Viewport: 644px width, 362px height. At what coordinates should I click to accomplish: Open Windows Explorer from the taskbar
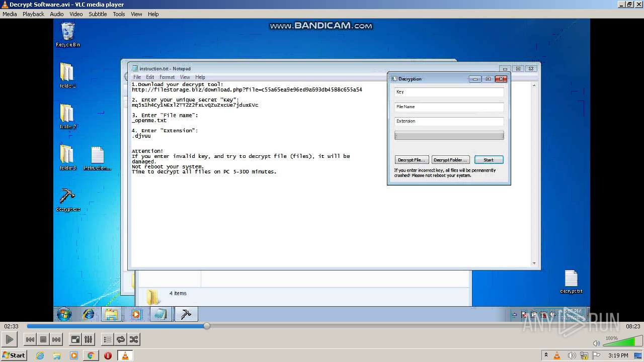pos(57,355)
